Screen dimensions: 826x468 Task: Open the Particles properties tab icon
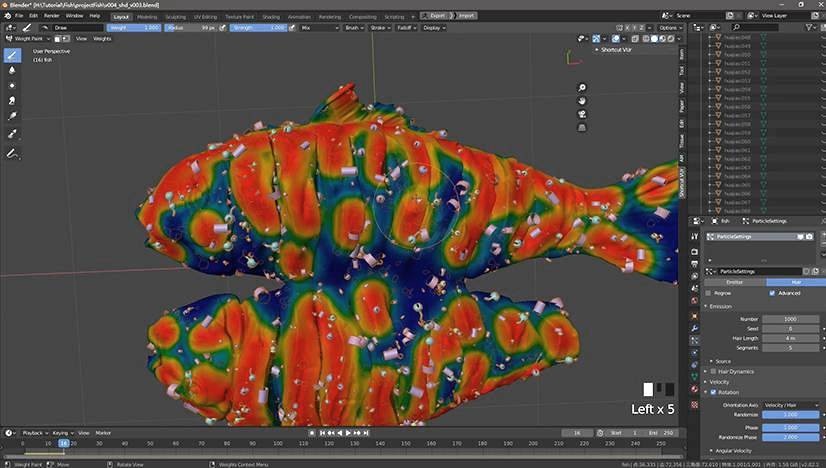pyautogui.click(x=694, y=340)
